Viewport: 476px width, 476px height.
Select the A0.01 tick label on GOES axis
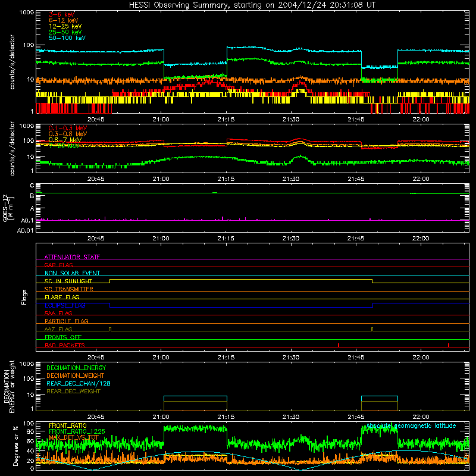[26, 230]
